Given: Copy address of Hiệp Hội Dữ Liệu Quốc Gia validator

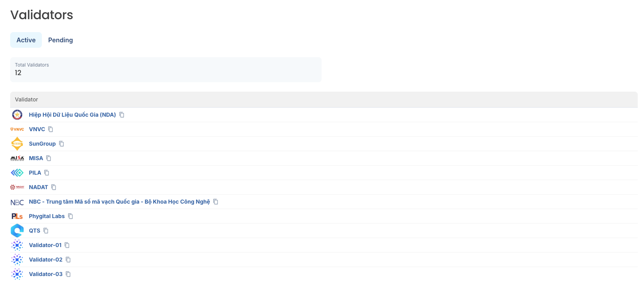Looking at the screenshot, I should (122, 115).
